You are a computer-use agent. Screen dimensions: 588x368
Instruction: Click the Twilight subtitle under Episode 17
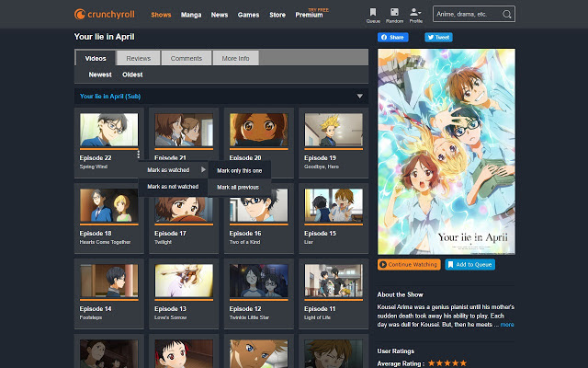pos(163,242)
